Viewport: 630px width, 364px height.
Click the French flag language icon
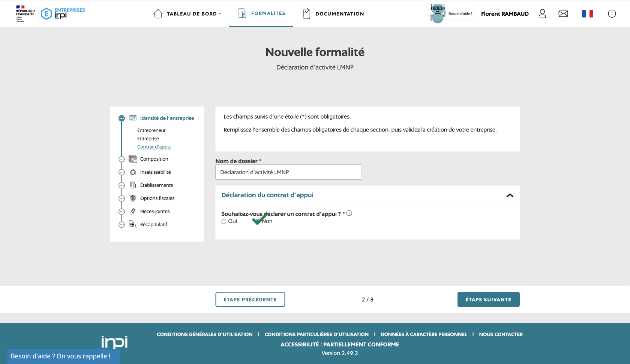(588, 14)
